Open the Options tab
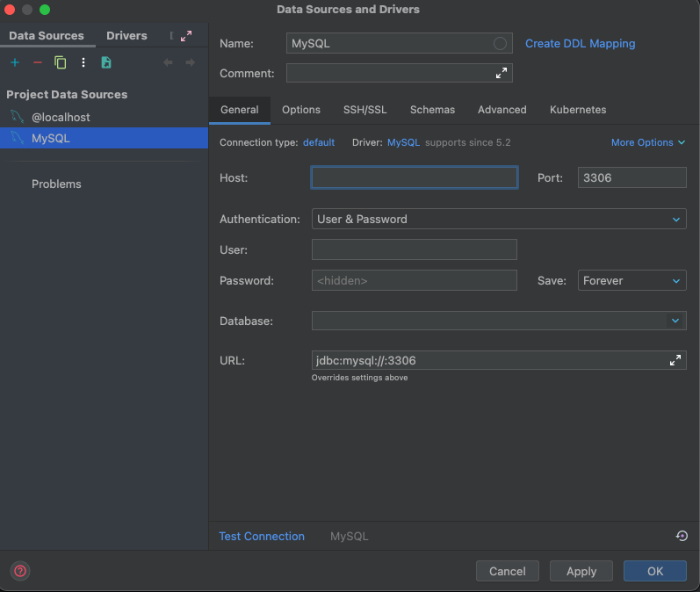This screenshot has height=592, width=700. pyautogui.click(x=301, y=110)
